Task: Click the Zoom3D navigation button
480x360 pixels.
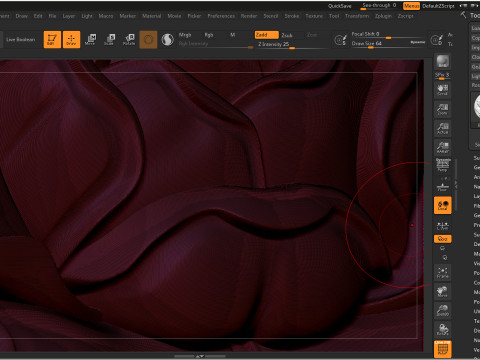Action: (x=442, y=310)
